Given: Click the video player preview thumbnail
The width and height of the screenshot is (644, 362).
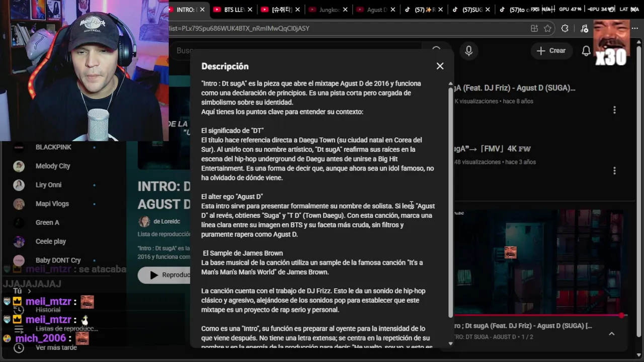Looking at the screenshot, I should click(x=539, y=261).
